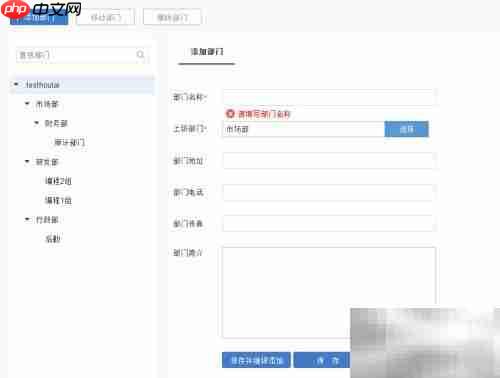Focus the department search input box
This screenshot has height=378, width=500.
pyautogui.click(x=82, y=55)
